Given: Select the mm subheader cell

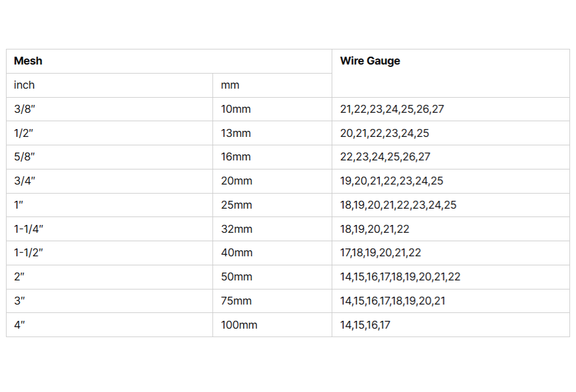Looking at the screenshot, I should click(x=272, y=85).
